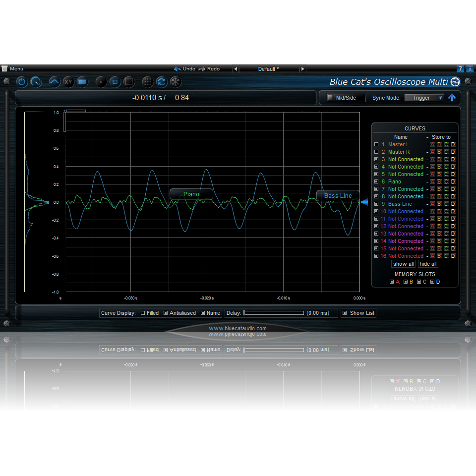476x476 pixels.
Task: Click the next preset arrow beside Default
Action: [x=302, y=69]
